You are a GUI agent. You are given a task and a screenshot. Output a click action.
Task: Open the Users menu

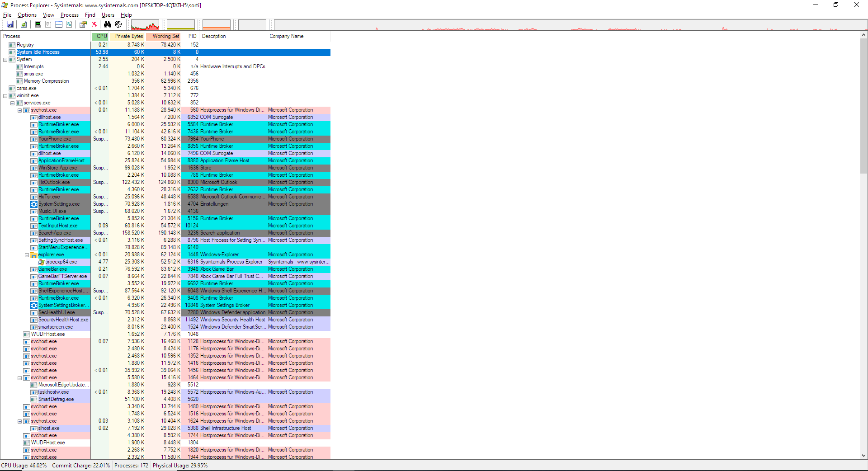point(108,15)
